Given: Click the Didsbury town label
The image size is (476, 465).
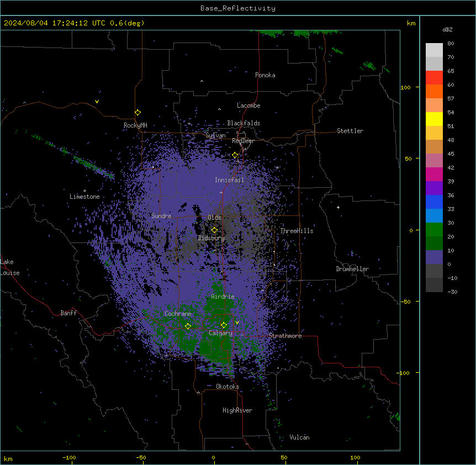Looking at the screenshot, I should pyautogui.click(x=211, y=238).
